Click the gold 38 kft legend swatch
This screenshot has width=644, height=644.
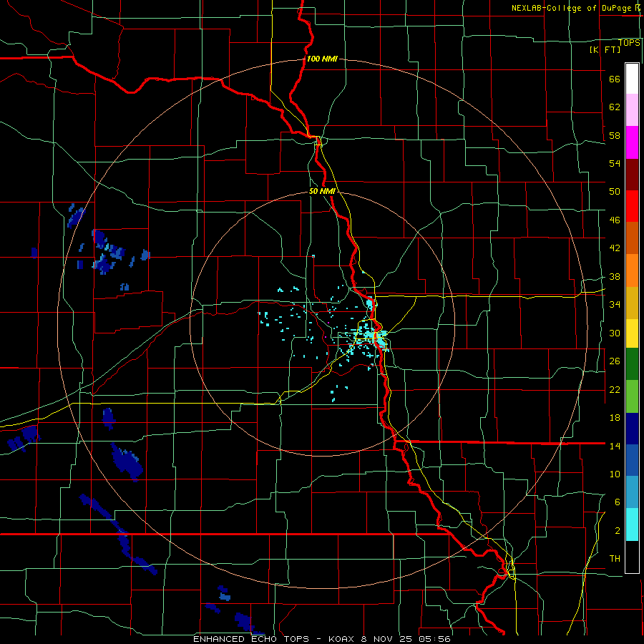pos(632,302)
